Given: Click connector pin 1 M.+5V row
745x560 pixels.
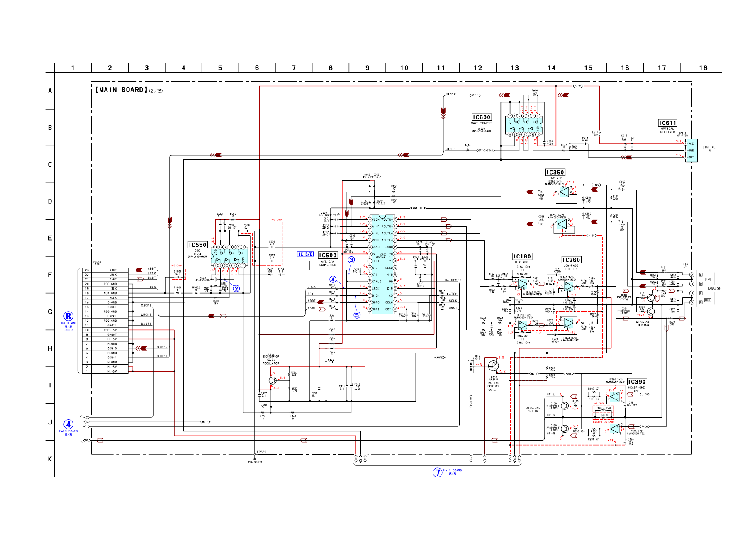Looking at the screenshot, I should (x=105, y=372).
